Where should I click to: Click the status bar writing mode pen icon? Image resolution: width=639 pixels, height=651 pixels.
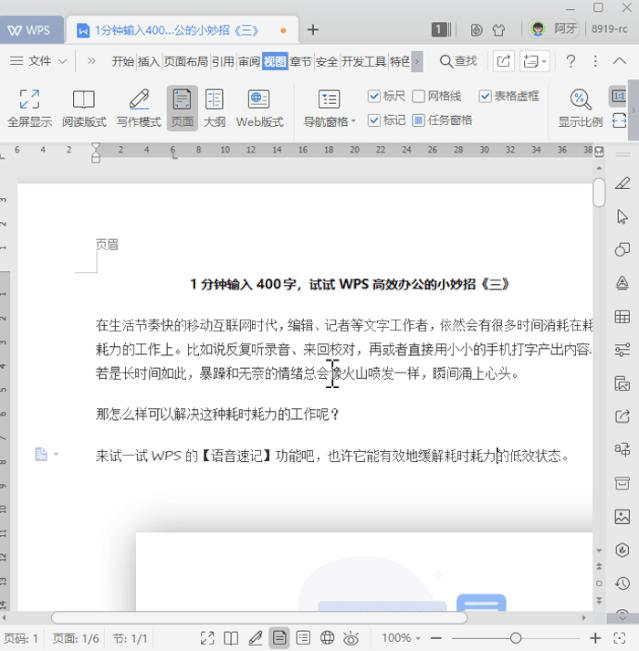pyautogui.click(x=255, y=638)
